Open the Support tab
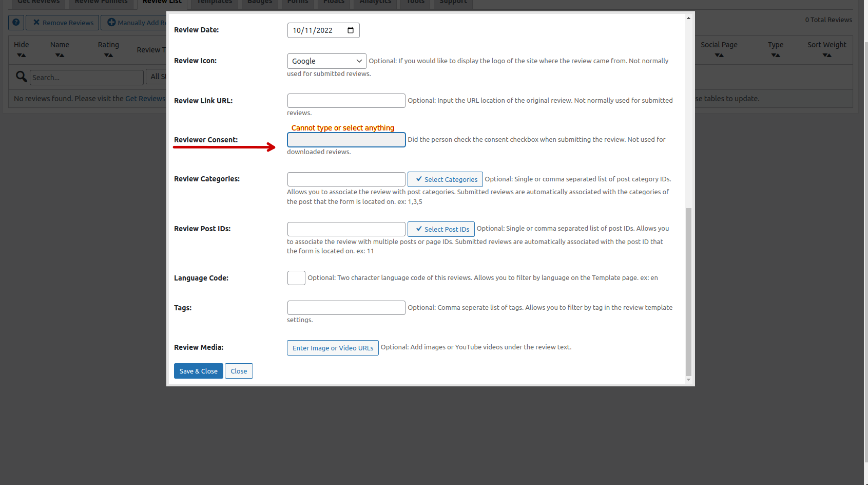Image resolution: width=868 pixels, height=485 pixels. point(453,3)
